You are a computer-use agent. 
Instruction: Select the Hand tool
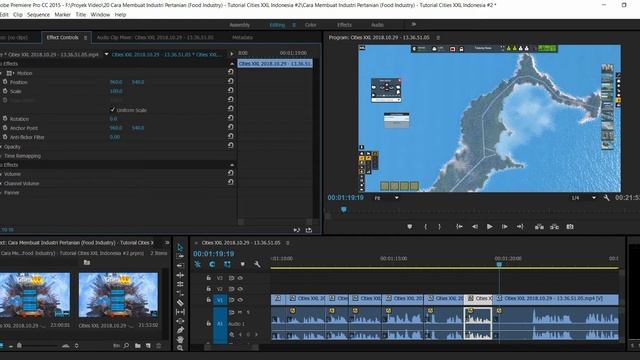(180, 339)
